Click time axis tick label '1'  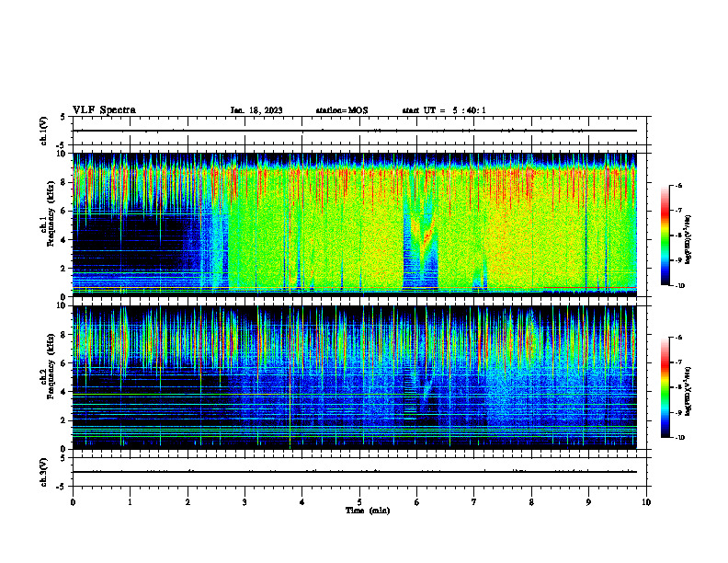pyautogui.click(x=130, y=502)
